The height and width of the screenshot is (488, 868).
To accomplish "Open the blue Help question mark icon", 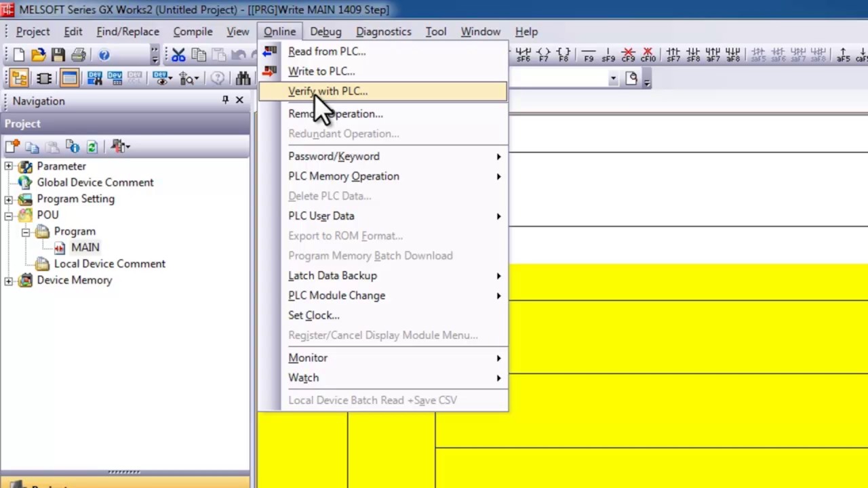I will click(x=104, y=55).
